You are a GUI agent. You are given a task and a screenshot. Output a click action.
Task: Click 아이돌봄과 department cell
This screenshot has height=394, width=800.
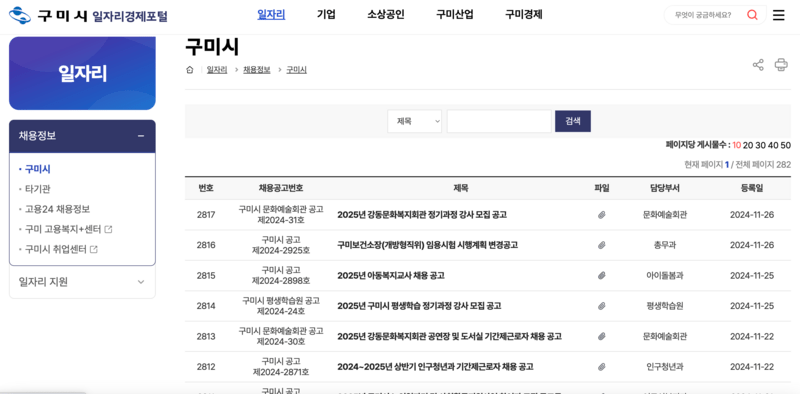pyautogui.click(x=665, y=276)
